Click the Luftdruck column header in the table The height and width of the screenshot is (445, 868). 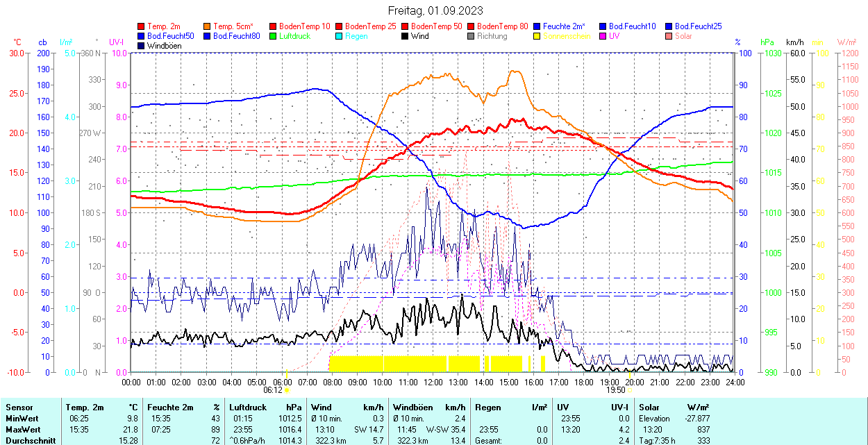247,408
